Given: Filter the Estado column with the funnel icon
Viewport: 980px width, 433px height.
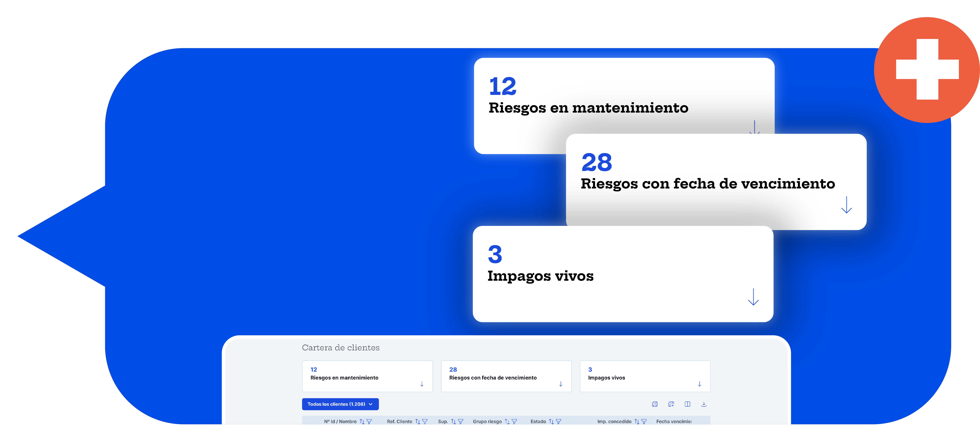Looking at the screenshot, I should [559, 421].
